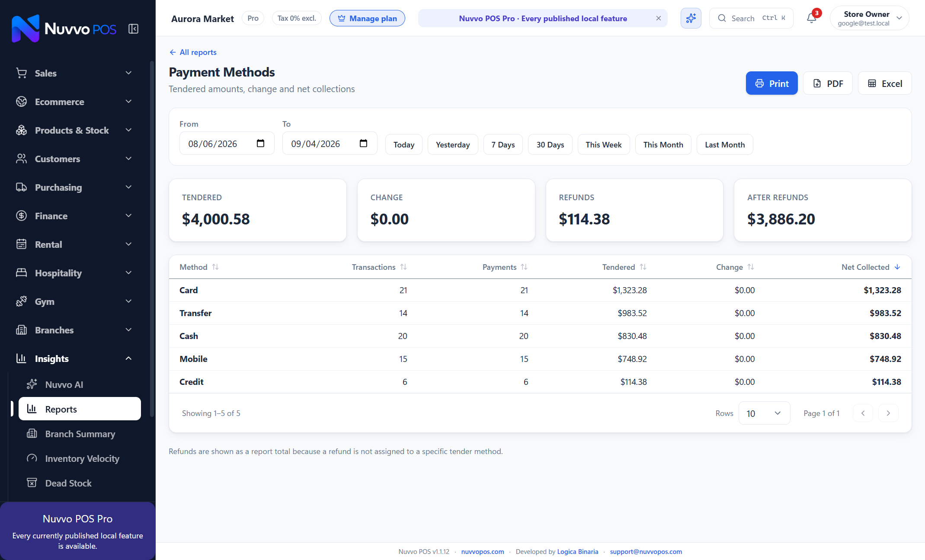Export the report to Excel
The image size is (925, 560).
pos(885,83)
